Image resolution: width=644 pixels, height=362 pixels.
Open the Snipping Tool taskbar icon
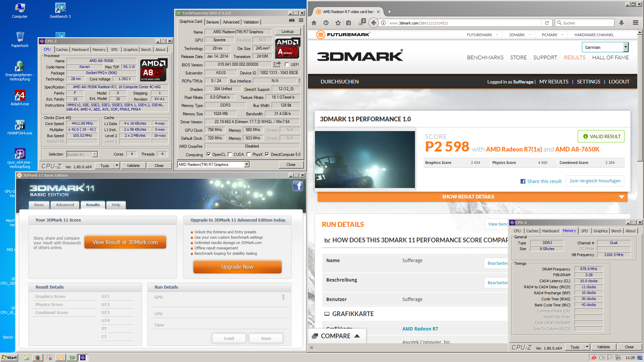pyautogui.click(x=49, y=358)
